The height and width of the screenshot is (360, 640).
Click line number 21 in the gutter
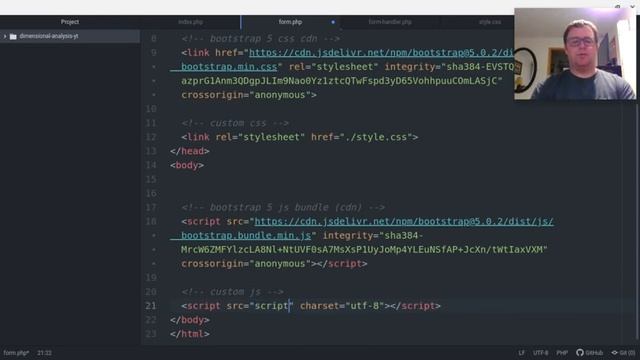coord(151,306)
